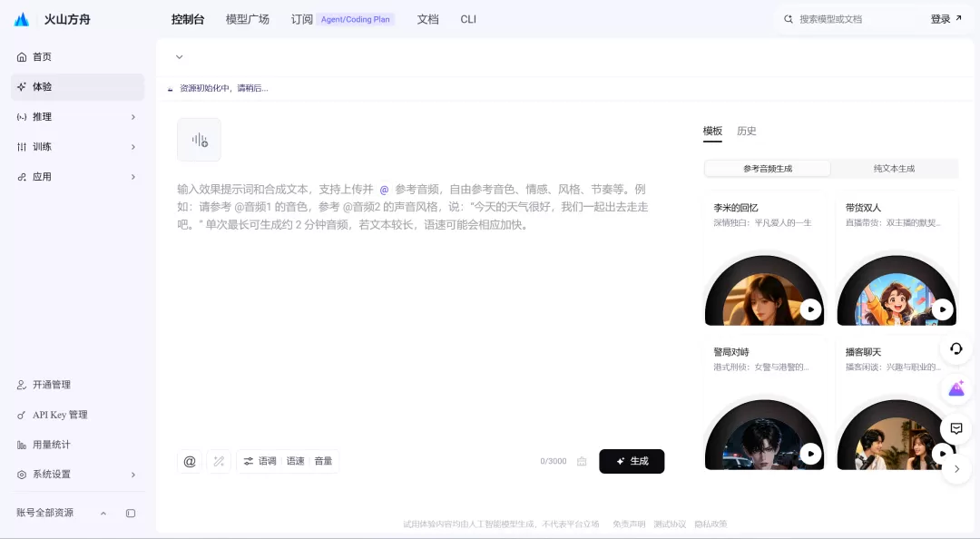Click the 推理 sidebar icon
Screen dimensions: 980x539
click(22, 117)
